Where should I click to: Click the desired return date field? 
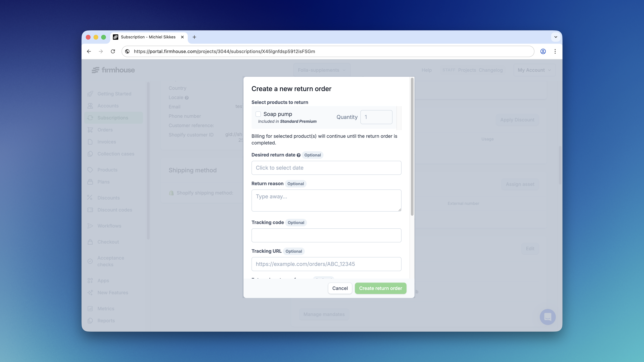click(326, 167)
